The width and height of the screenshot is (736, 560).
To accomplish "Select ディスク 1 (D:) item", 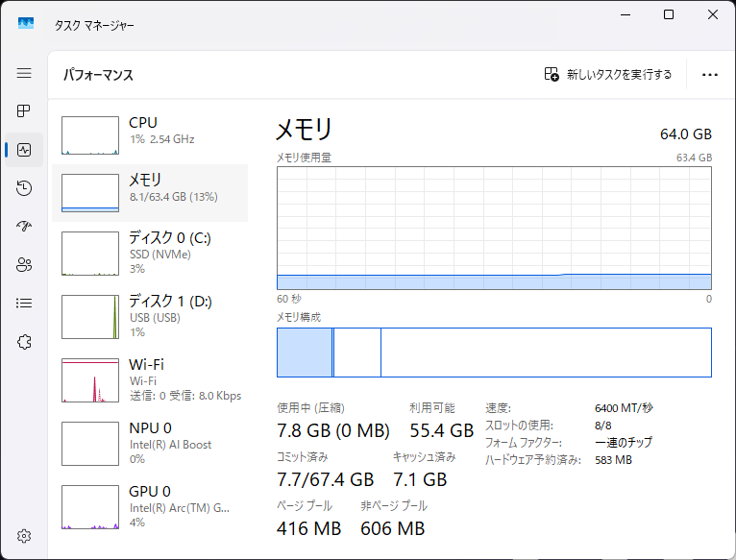I will point(150,316).
